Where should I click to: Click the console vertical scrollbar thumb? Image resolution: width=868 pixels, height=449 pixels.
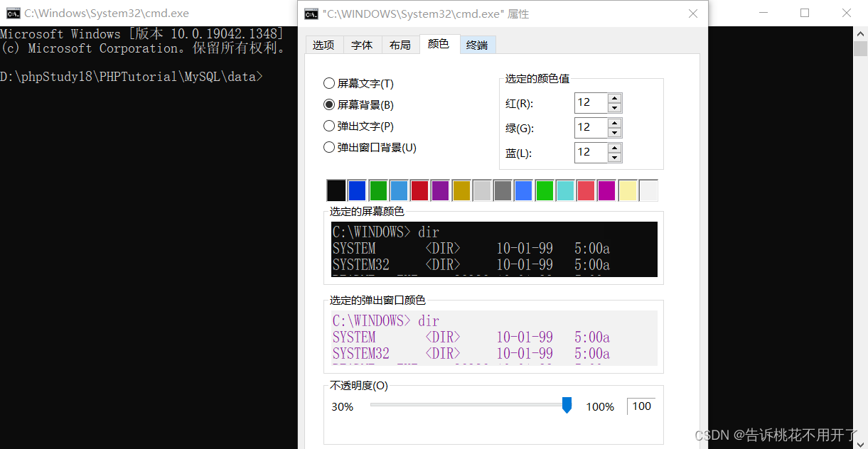860,48
